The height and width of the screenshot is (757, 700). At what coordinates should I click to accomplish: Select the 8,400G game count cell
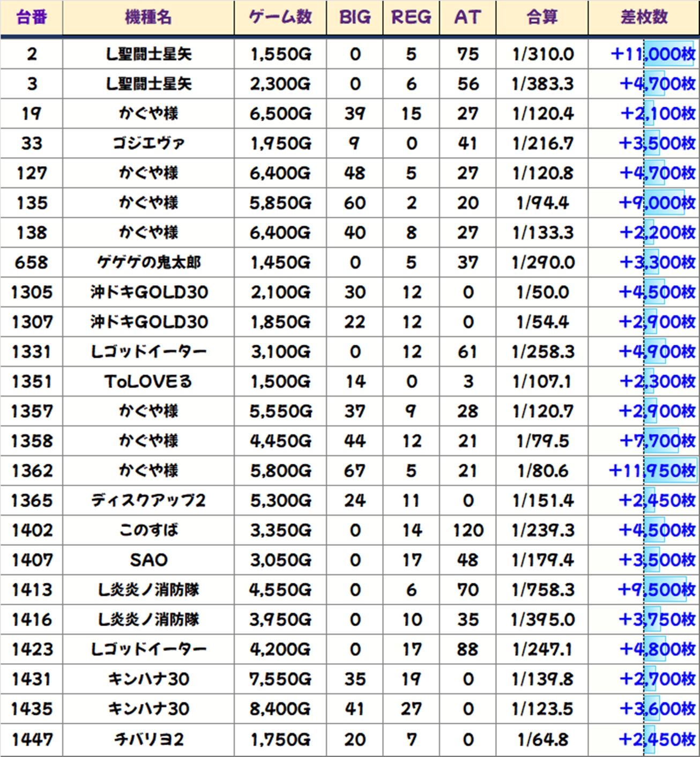[x=280, y=709]
